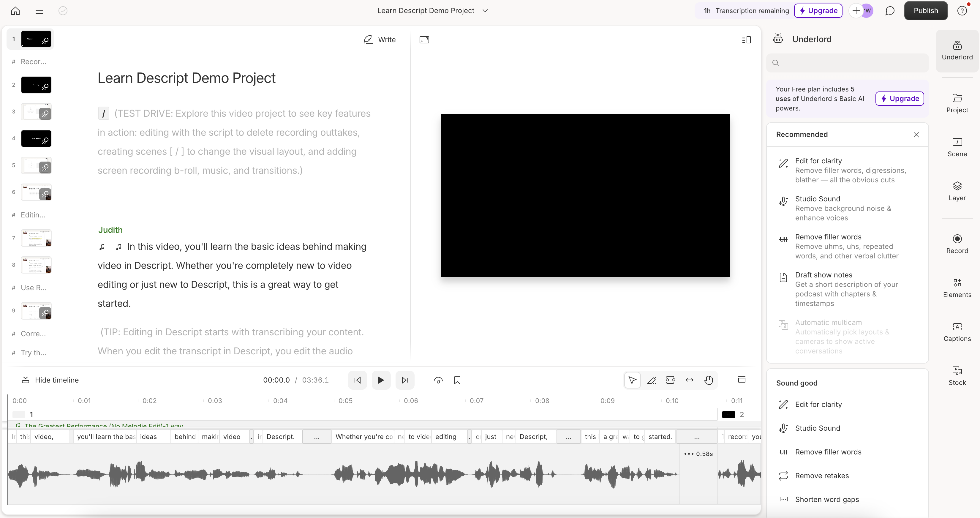
Task: Open playback speed icon
Action: (438, 380)
